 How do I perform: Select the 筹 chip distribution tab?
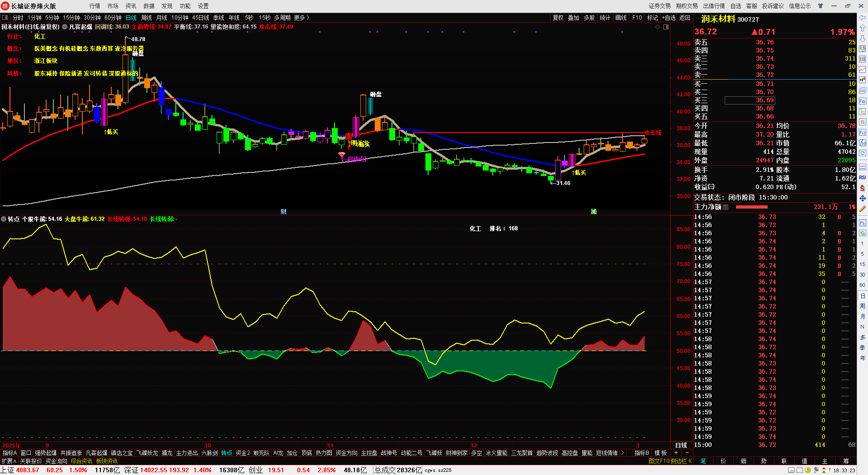click(846, 461)
